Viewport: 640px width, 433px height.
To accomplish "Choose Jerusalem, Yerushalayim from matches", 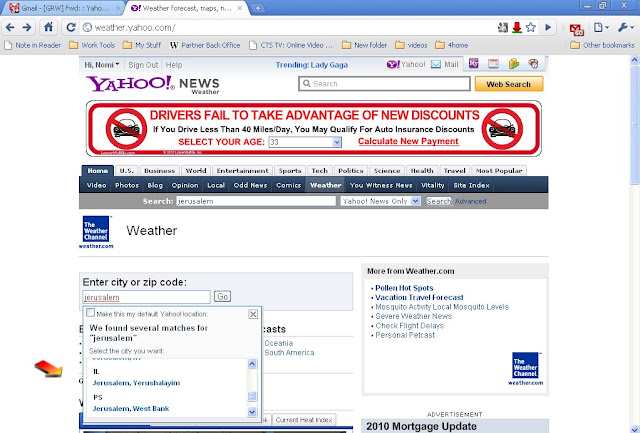I will click(136, 383).
